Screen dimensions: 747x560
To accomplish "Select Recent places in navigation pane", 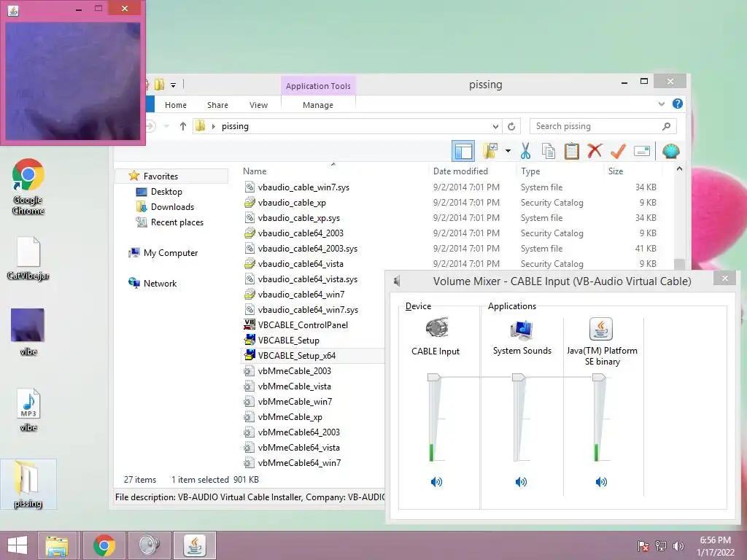I will click(177, 222).
